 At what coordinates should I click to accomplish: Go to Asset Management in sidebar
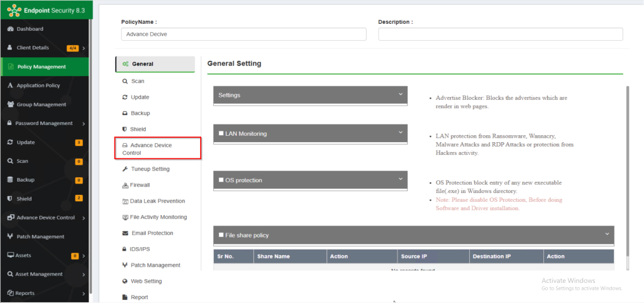click(39, 274)
